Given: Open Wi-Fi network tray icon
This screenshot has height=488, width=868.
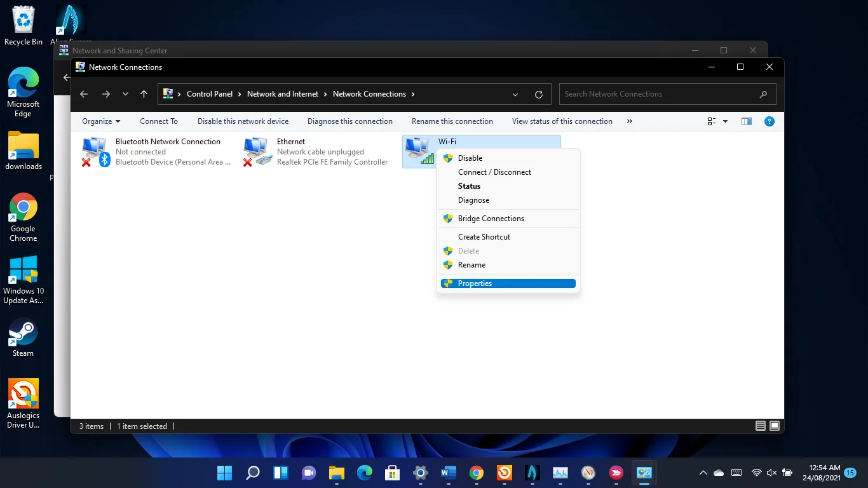Looking at the screenshot, I should pyautogui.click(x=756, y=473).
